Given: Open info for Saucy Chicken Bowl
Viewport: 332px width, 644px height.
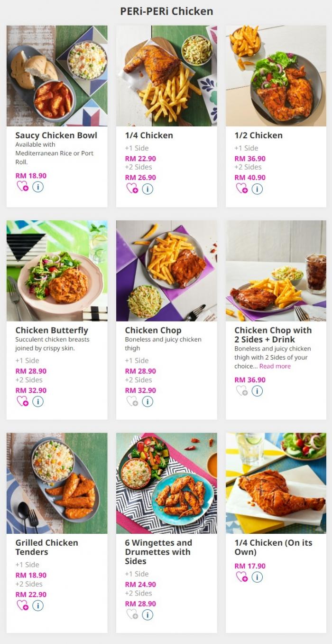Looking at the screenshot, I should (x=38, y=187).
